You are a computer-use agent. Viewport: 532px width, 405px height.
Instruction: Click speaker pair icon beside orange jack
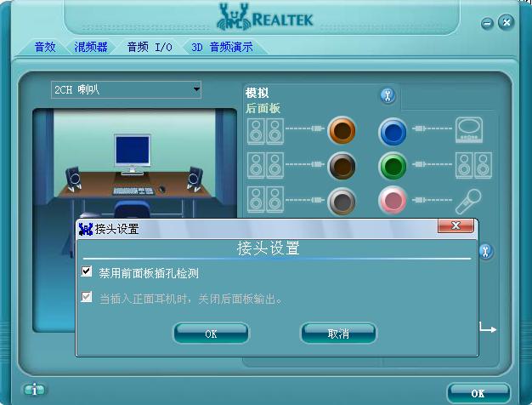tap(265, 131)
